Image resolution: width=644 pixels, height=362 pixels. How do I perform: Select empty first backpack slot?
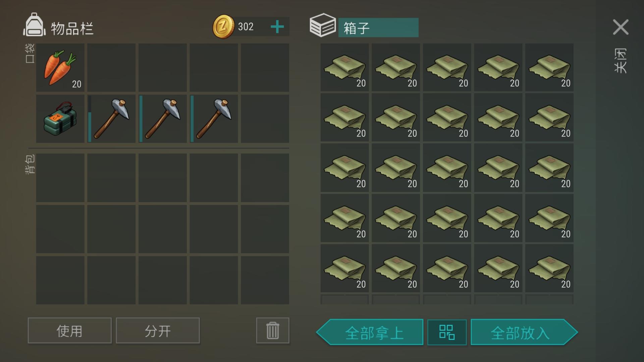pos(60,178)
